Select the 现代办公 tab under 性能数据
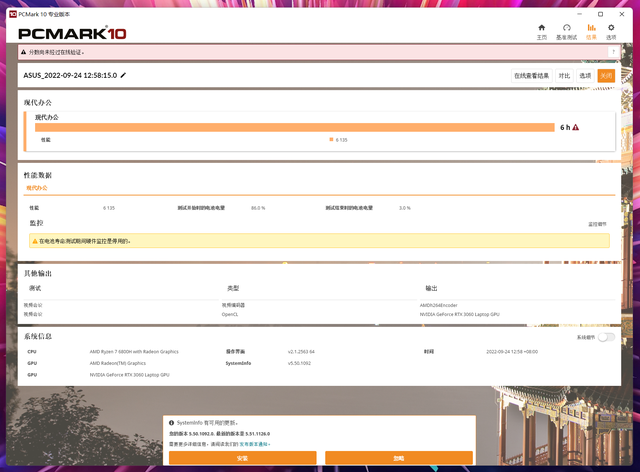 37,188
